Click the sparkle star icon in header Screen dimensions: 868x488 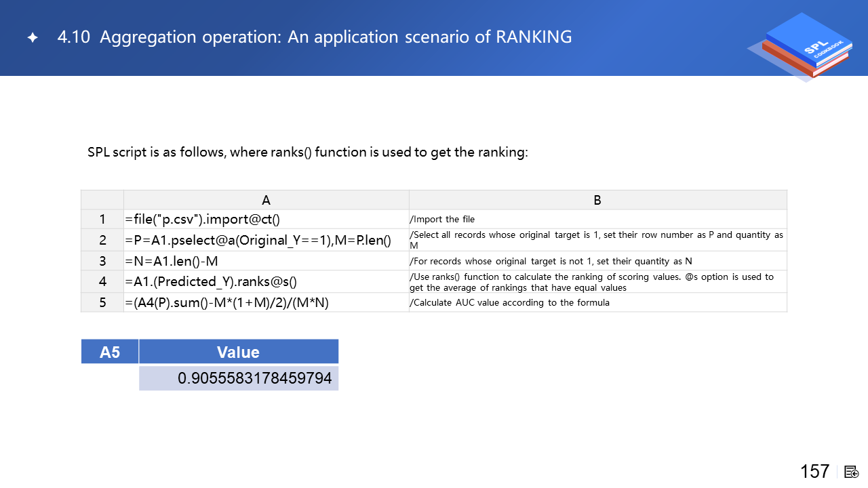point(32,38)
